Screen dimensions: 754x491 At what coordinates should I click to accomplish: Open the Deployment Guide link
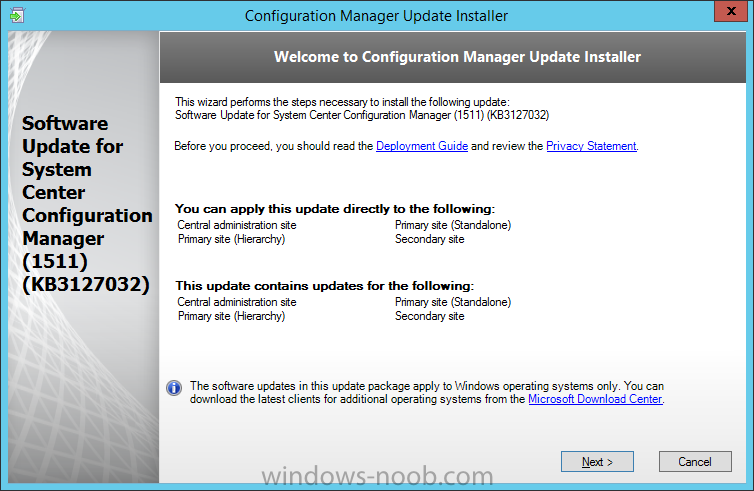point(422,146)
